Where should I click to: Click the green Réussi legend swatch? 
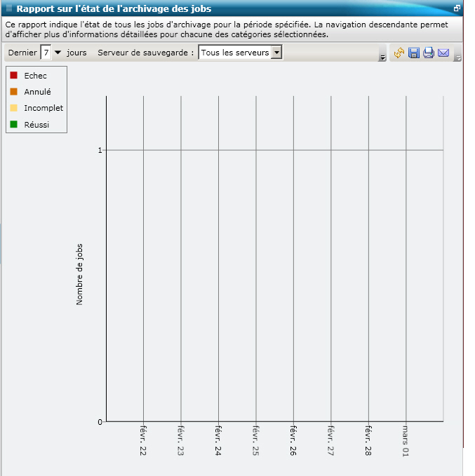coord(13,124)
